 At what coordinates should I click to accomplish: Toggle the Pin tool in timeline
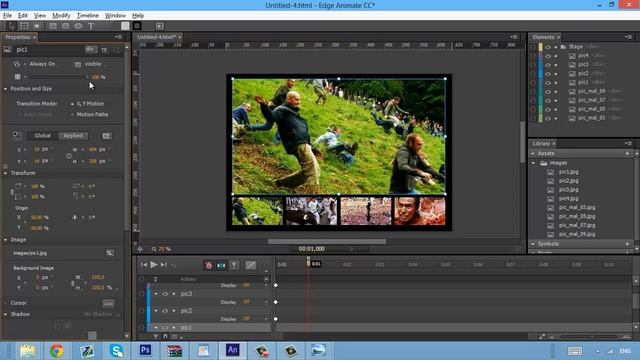click(x=234, y=265)
